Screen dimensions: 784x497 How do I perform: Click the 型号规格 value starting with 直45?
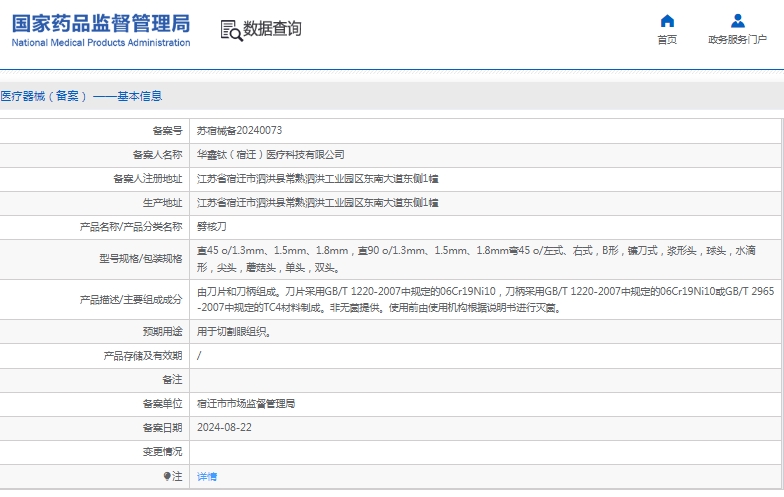pos(476,259)
